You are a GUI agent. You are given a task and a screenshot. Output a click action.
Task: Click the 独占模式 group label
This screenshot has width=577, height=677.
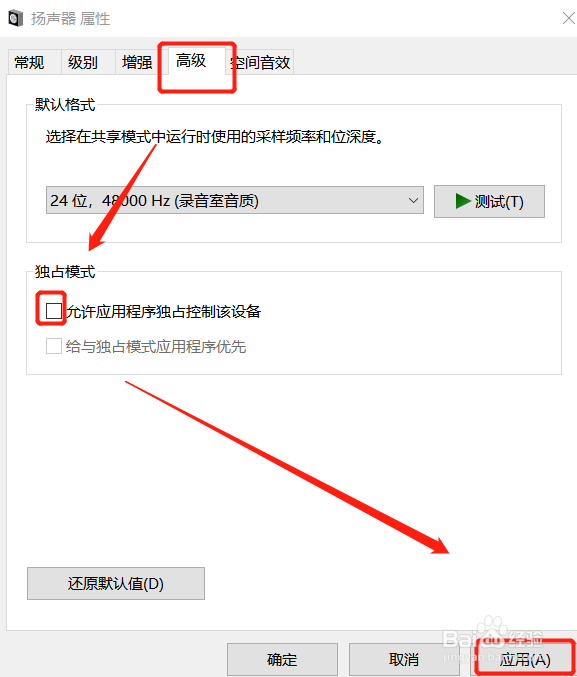pyautogui.click(x=65, y=272)
